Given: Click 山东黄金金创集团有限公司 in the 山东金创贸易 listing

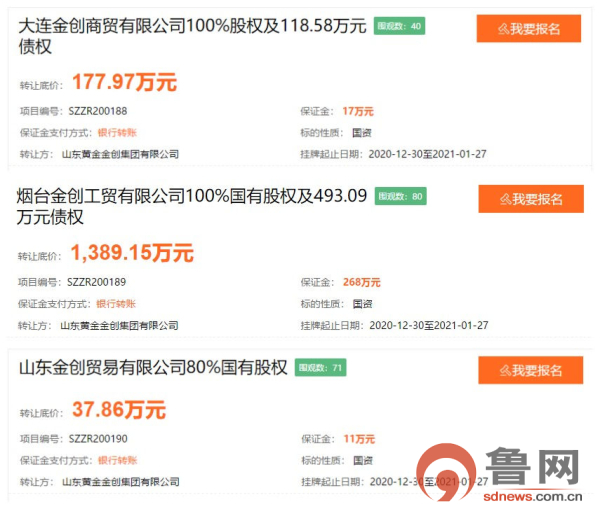Looking at the screenshot, I should (121, 482).
